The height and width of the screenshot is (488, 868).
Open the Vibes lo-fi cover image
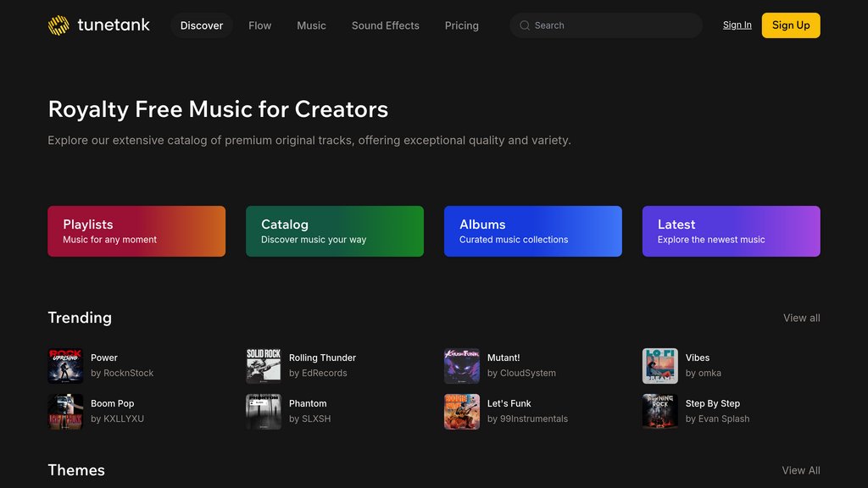coord(660,366)
